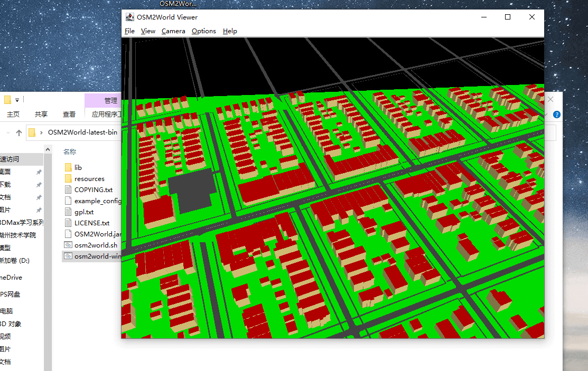Open the File menu in OSM2World Viewer
Viewport: 588px width, 371px height.
click(x=129, y=31)
